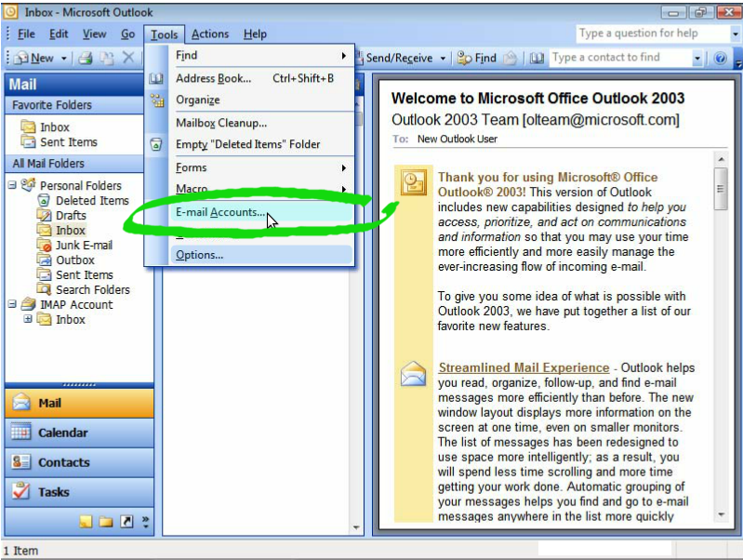Click the Find toolbar button
Screen dimensions: 743x560
click(477, 58)
